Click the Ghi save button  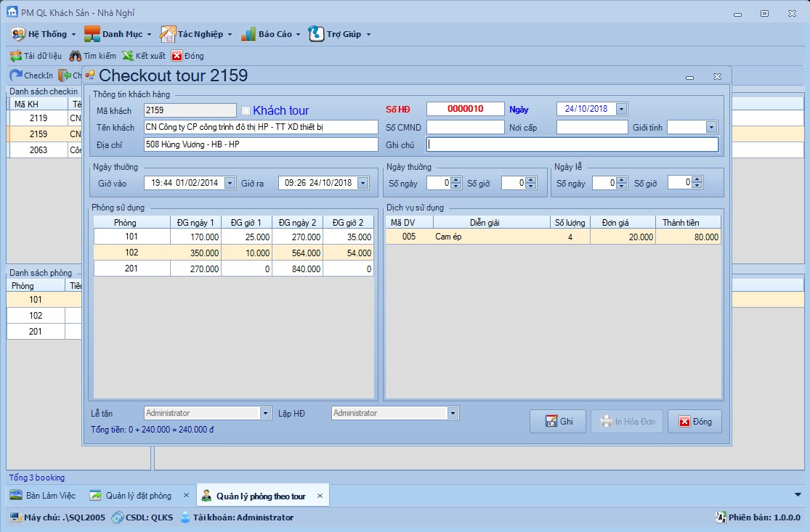point(558,422)
